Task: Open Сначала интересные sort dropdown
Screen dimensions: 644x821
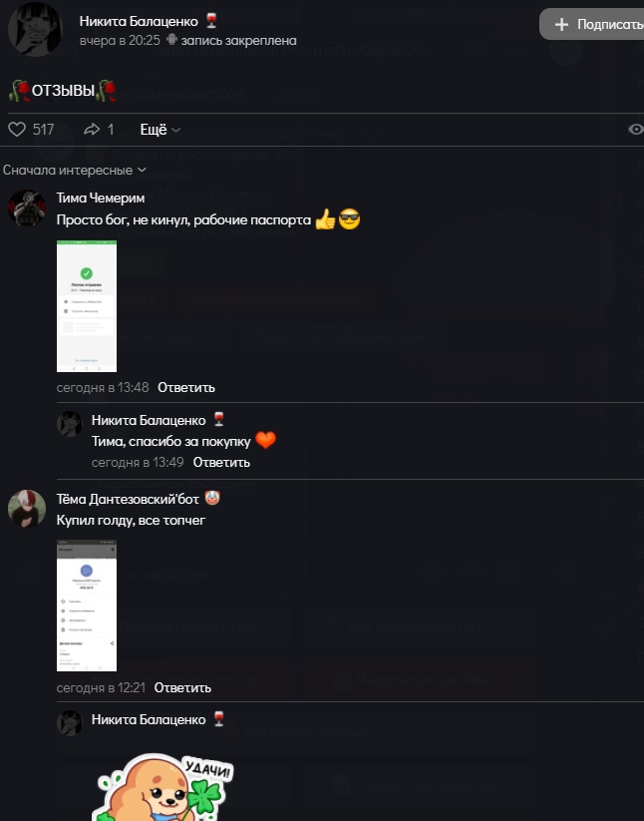Action: [x=75, y=171]
